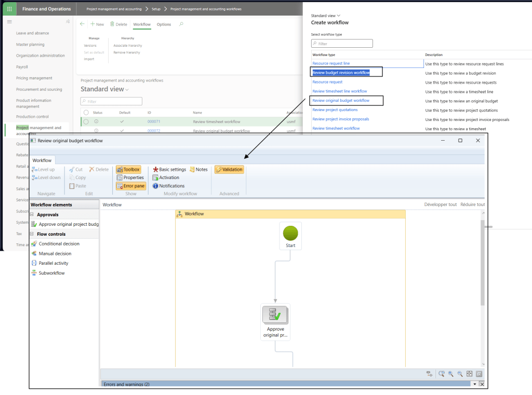Click the search magnifier in action bar

coord(181,24)
